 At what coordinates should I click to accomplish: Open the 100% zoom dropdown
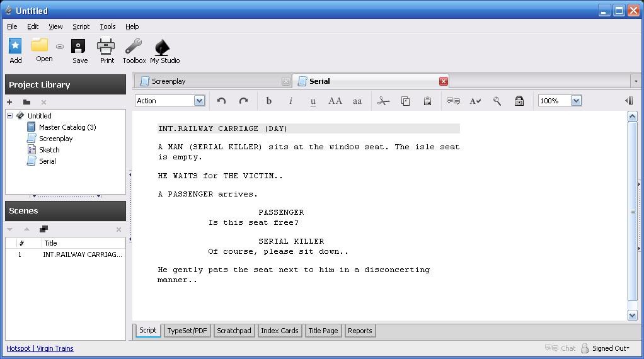576,101
